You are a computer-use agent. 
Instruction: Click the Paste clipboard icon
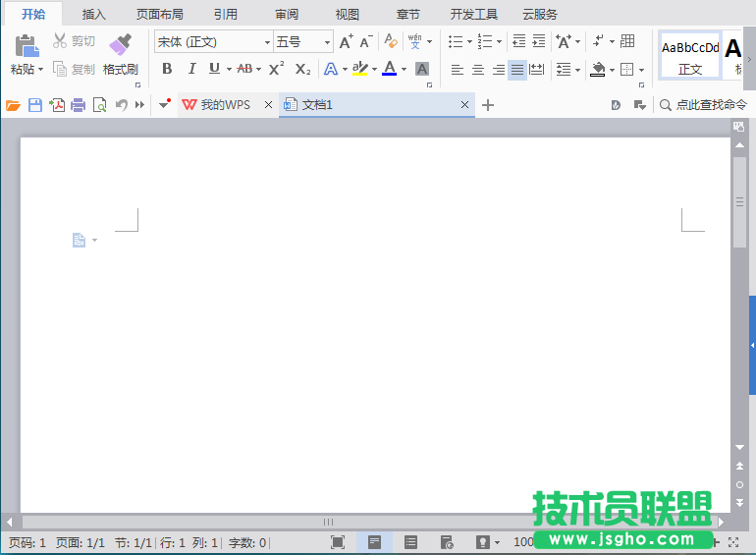(27, 46)
